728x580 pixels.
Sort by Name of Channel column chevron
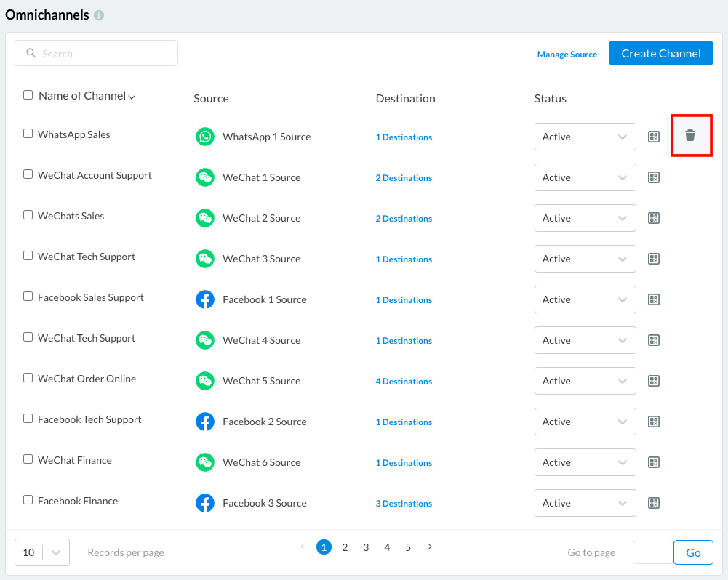click(132, 97)
